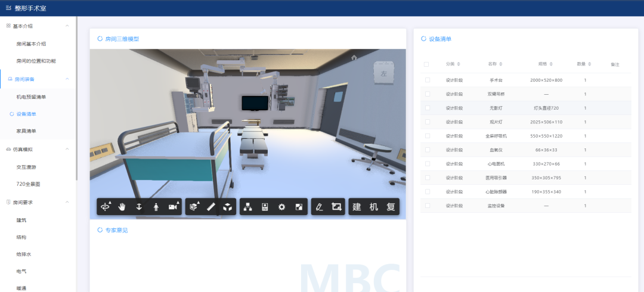Screen dimensions: 644x292
Task: Click the 复 reset button in 3D toolbar
Action: (391, 207)
